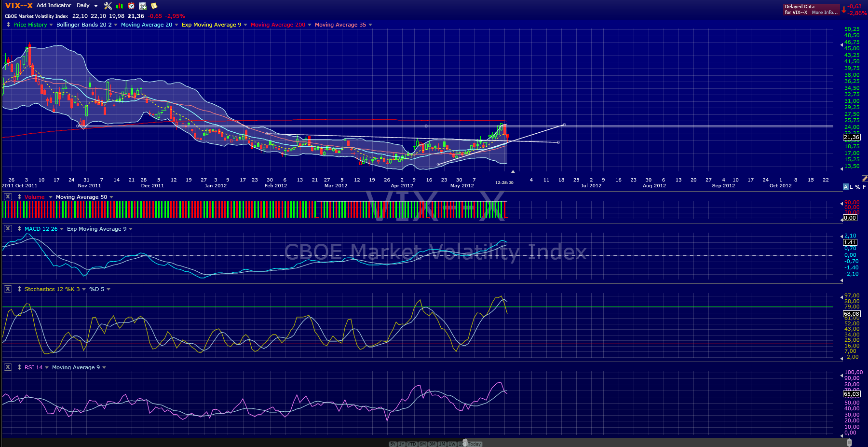Select the 6M time range
The width and height of the screenshot is (868, 447).
(x=422, y=444)
